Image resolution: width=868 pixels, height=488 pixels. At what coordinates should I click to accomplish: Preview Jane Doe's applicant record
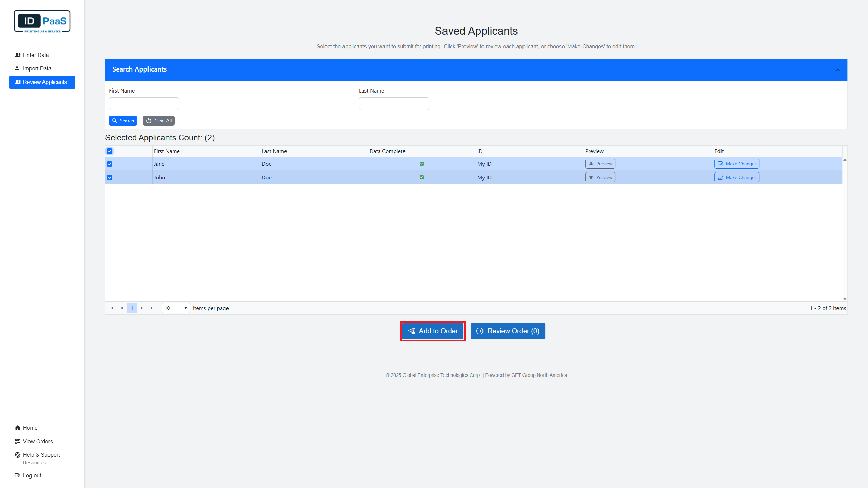coord(600,164)
